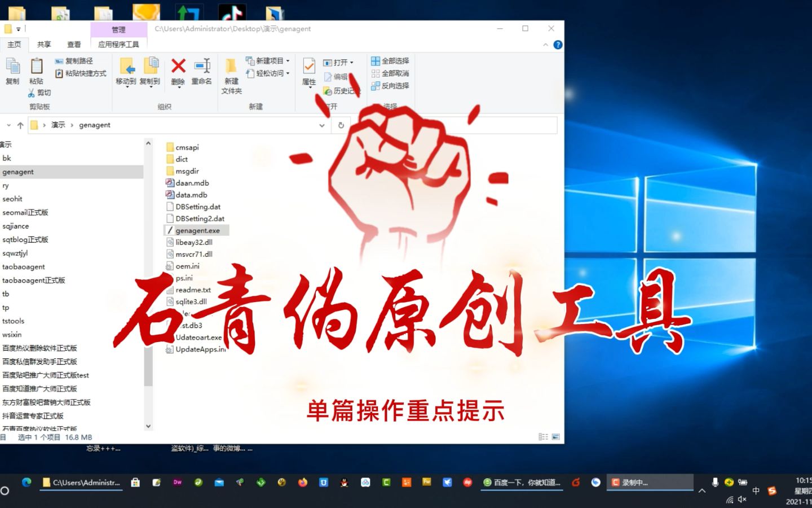Click the 历史记录 (History) icon

(342, 90)
